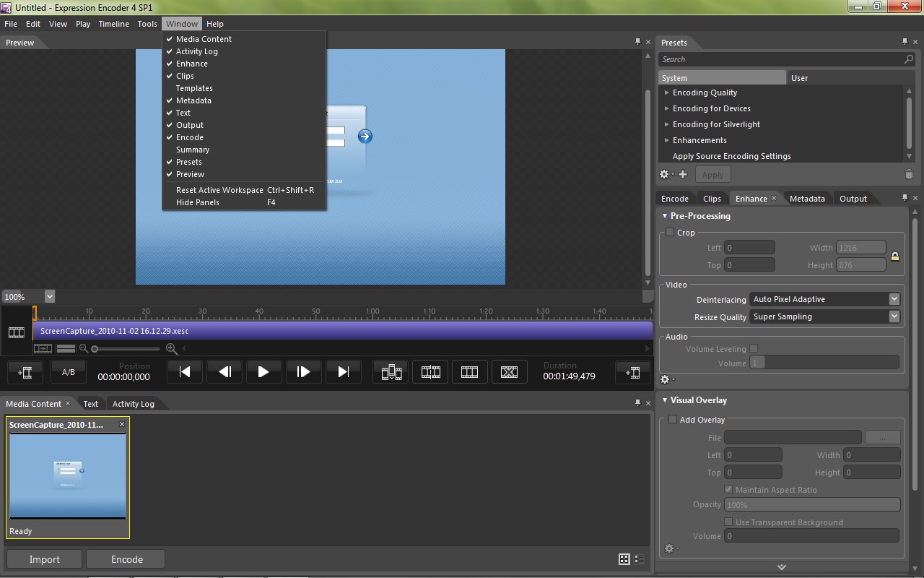Enable the Add Overlay checkbox
924x578 pixels.
click(x=673, y=420)
